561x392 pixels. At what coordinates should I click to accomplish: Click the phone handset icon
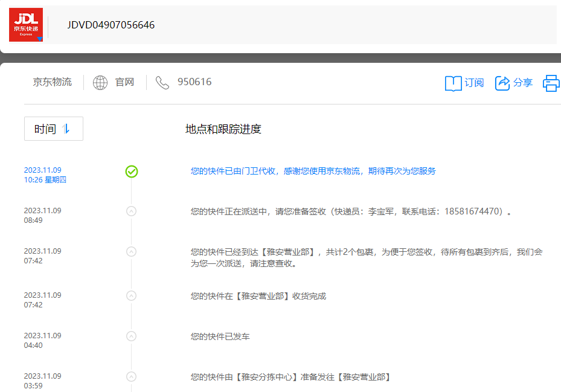162,83
